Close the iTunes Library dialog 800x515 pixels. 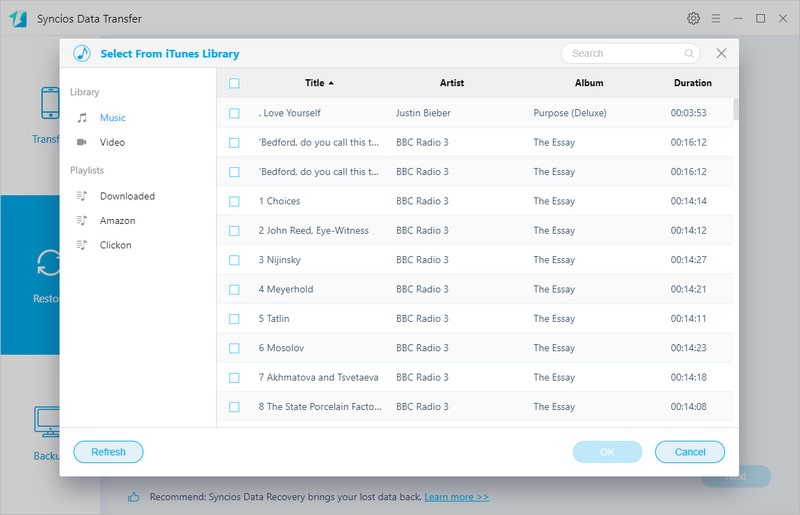(x=721, y=53)
